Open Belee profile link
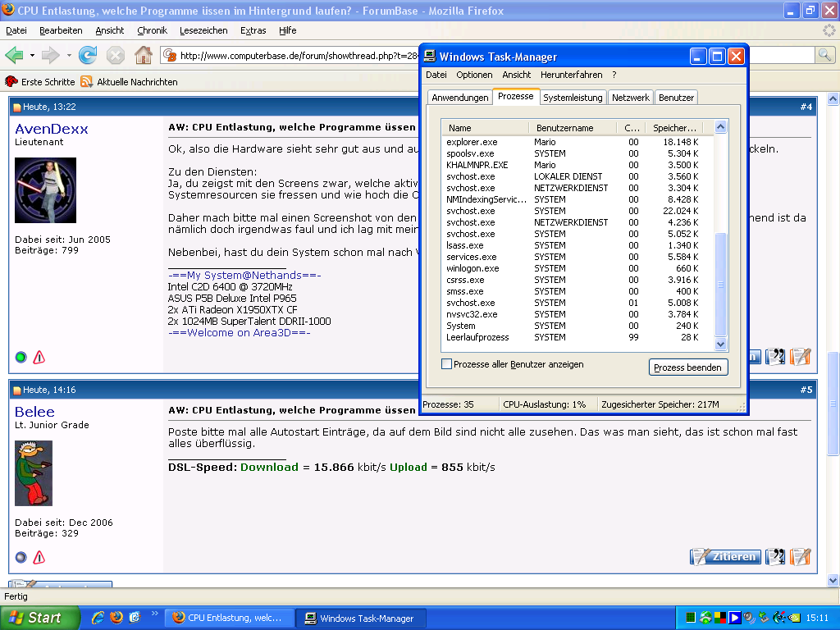 point(34,412)
